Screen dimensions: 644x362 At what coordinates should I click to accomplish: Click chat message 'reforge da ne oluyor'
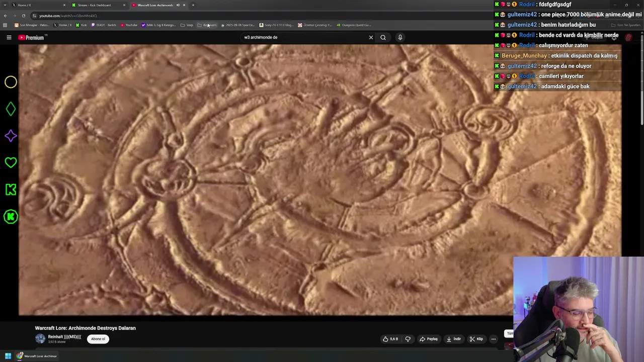pos(566,66)
